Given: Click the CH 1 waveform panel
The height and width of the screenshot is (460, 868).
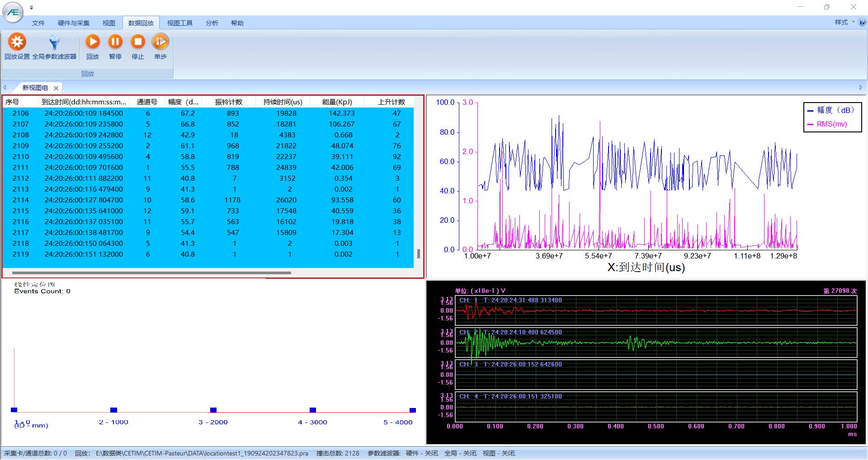Looking at the screenshot, I should [x=656, y=310].
